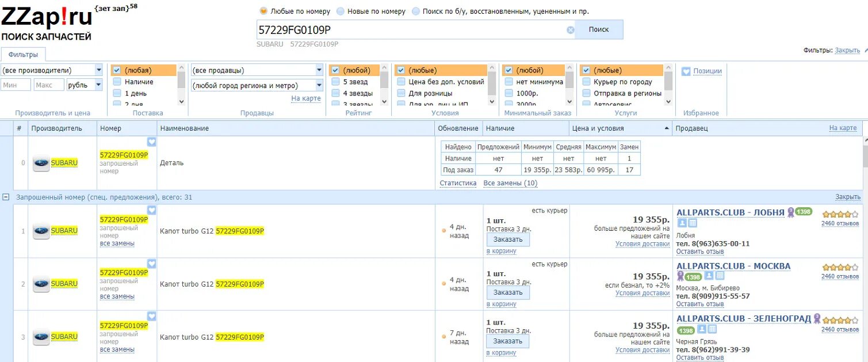
Task: Click the green 1398 badge for ЗЕЛЕНОГРАД seller
Action: coord(686,331)
